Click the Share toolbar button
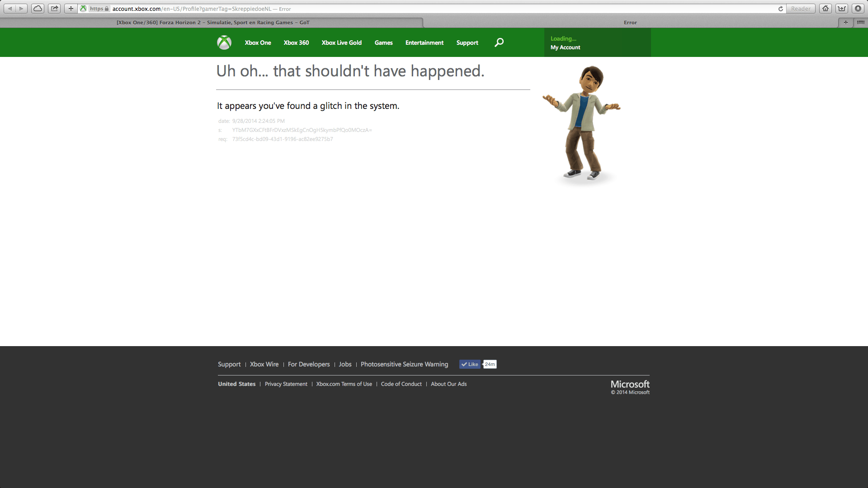 [54, 9]
